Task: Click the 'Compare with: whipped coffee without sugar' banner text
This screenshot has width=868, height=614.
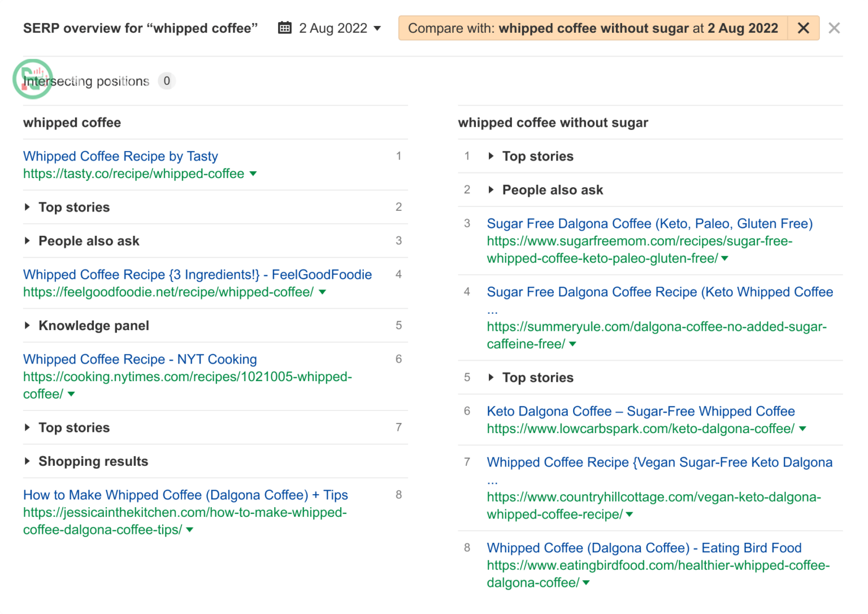Action: point(593,28)
